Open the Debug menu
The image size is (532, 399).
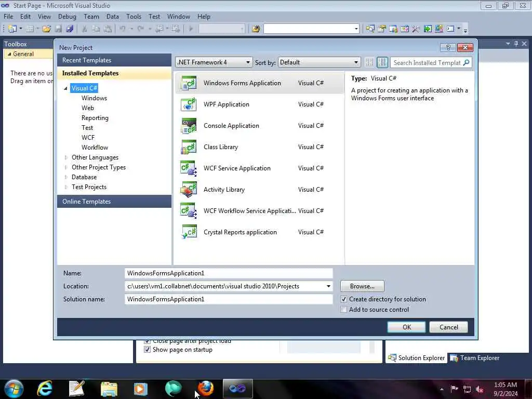(x=67, y=17)
